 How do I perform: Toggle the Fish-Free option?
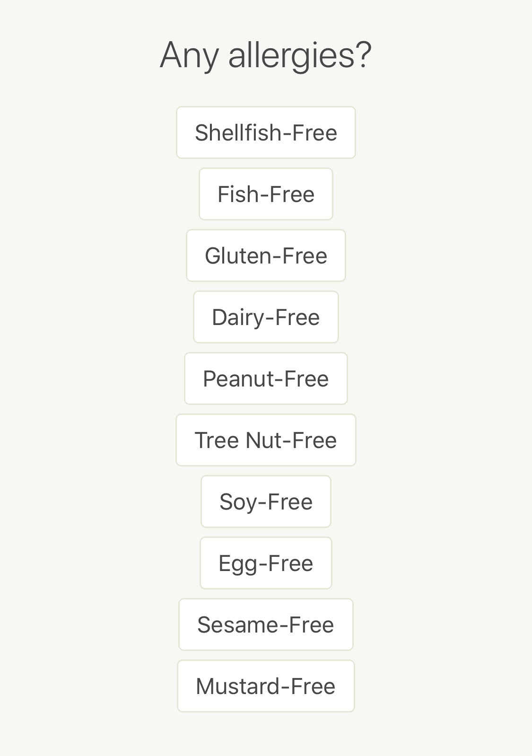[x=266, y=194]
